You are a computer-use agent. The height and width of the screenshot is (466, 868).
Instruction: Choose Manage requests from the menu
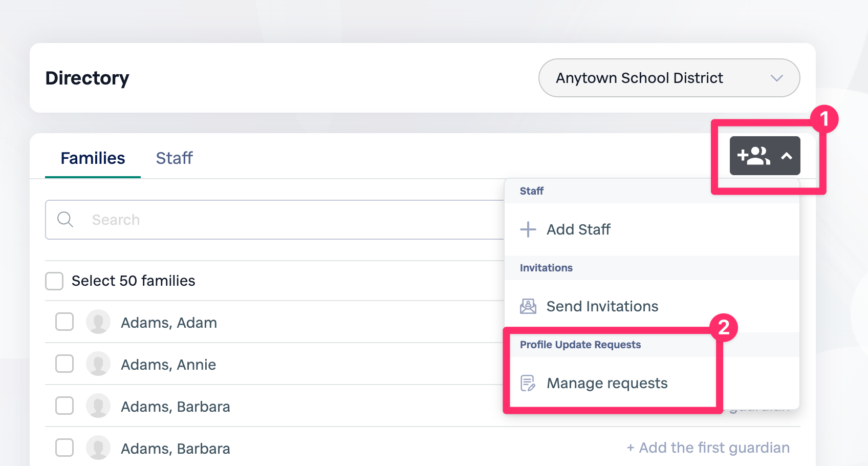606,383
